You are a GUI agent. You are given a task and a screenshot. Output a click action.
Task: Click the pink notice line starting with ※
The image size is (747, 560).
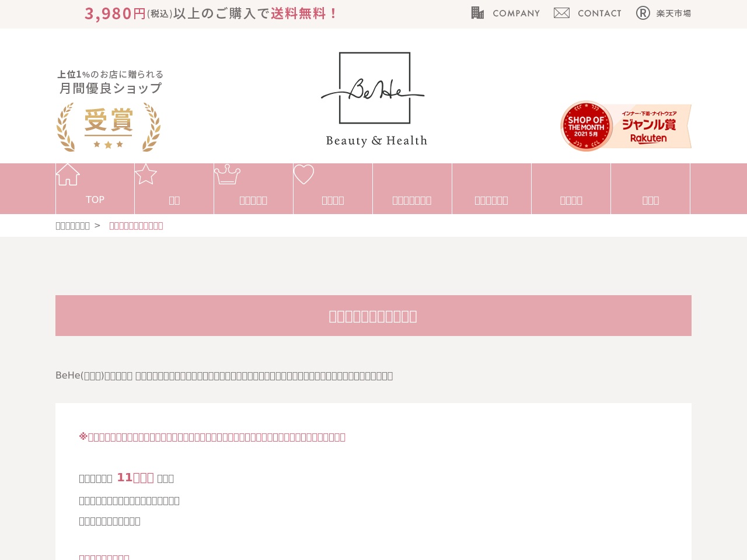[212, 437]
